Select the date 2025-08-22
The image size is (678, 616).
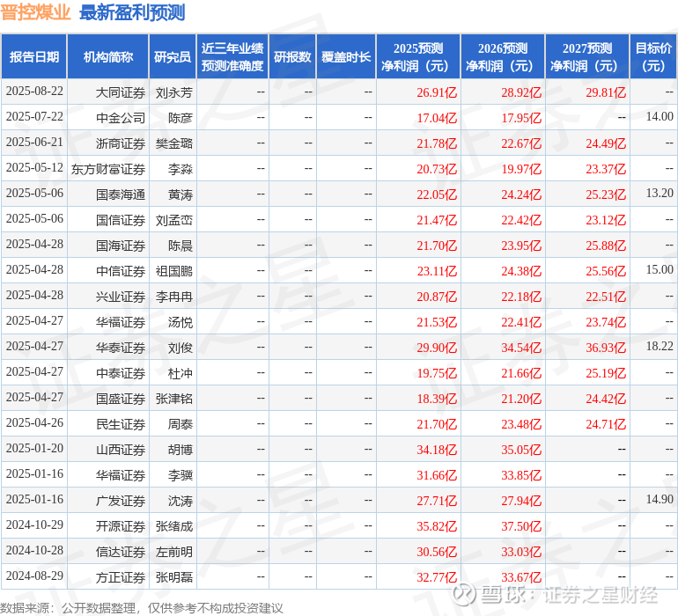(34, 92)
